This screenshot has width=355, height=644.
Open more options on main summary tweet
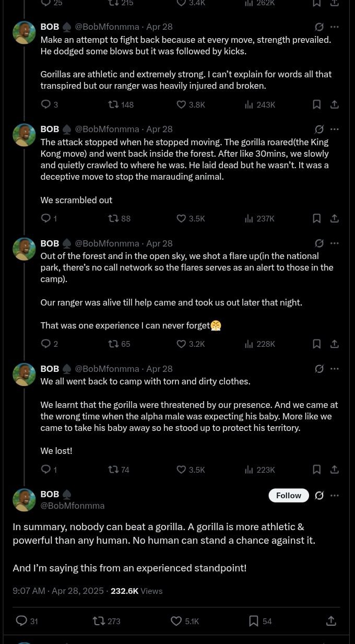(x=335, y=495)
